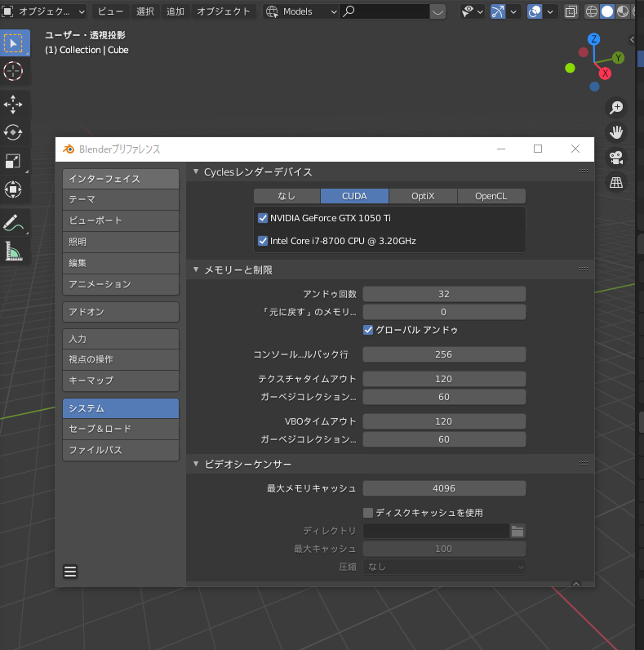Image resolution: width=644 pixels, height=650 pixels.
Task: Open viewport gizmo options dropdown arrow
Action: coord(513,11)
